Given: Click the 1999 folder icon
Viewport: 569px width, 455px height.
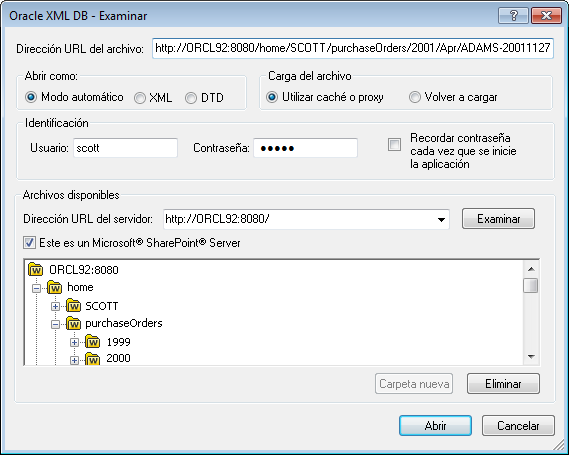Looking at the screenshot, I should 92,342.
